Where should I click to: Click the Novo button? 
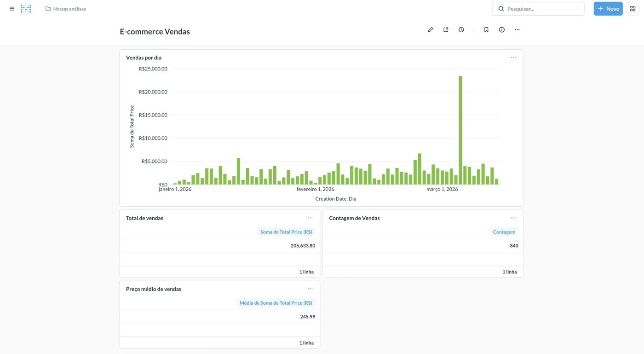[608, 9]
